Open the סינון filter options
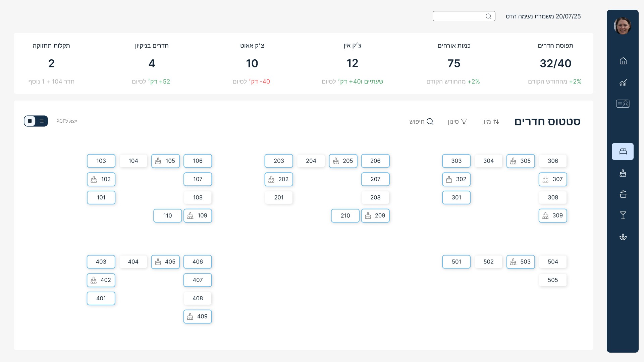Image resolution: width=644 pixels, height=362 pixels. 458,122
